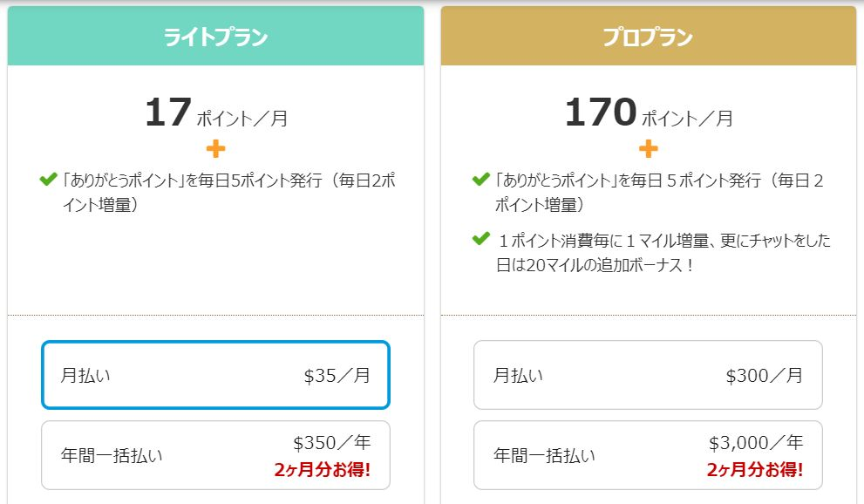Click red 2ヶ月分お得! label in Pro plan

755,470
